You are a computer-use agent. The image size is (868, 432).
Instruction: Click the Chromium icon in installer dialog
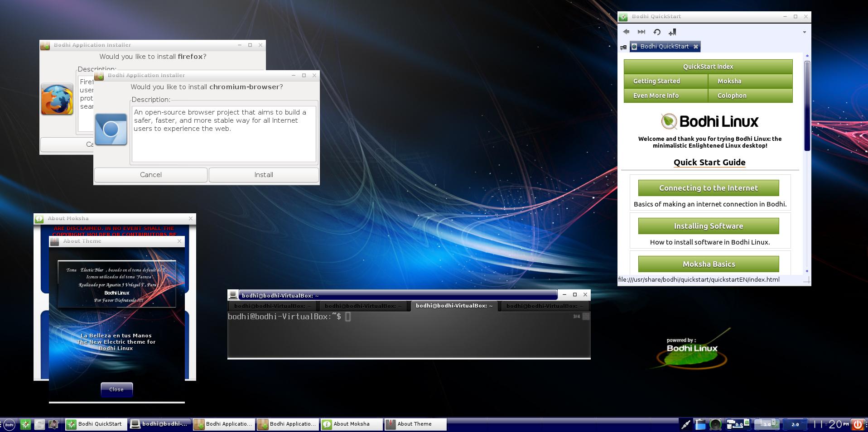pos(111,130)
